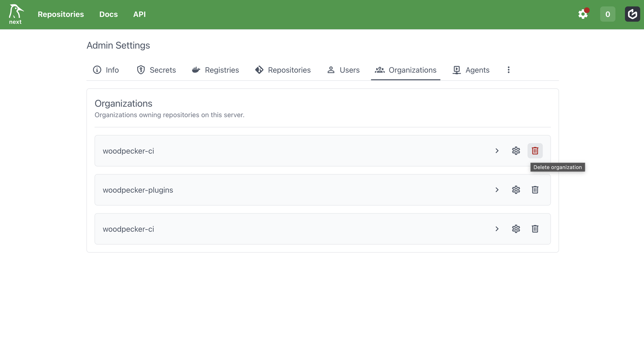The height and width of the screenshot is (341, 644).
Task: Show more tabs via the three-dot icon
Action: pos(508,70)
